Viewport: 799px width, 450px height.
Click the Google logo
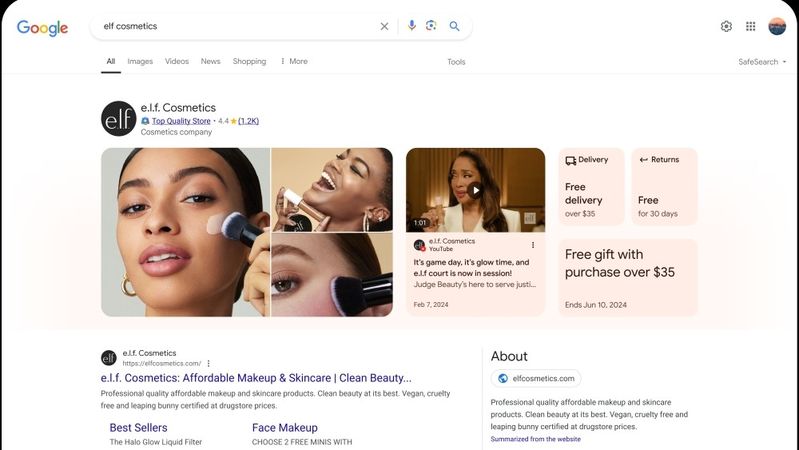[x=42, y=28]
